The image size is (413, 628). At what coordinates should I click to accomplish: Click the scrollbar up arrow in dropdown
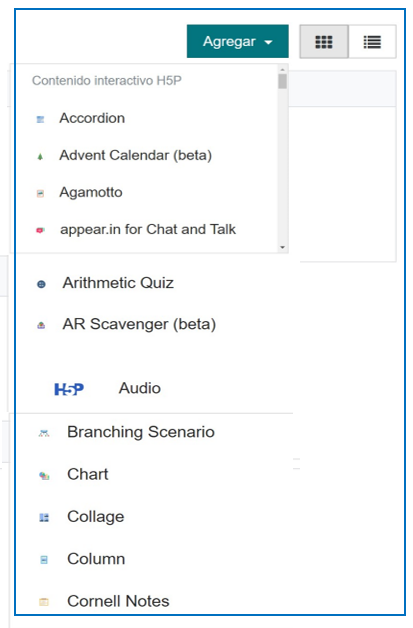282,70
